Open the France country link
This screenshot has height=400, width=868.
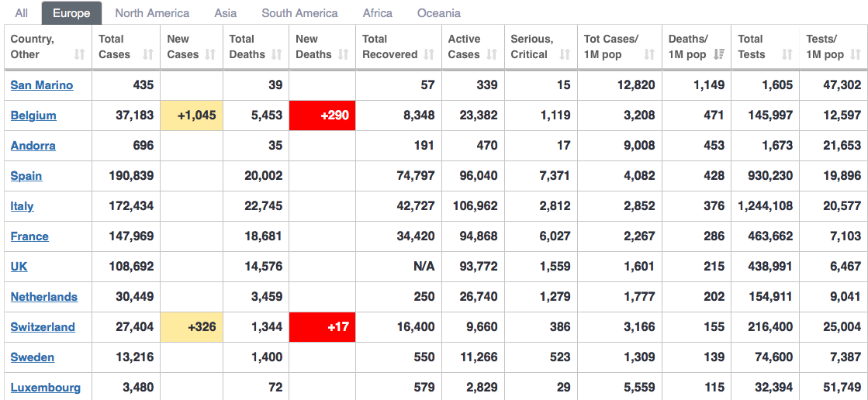(29, 236)
